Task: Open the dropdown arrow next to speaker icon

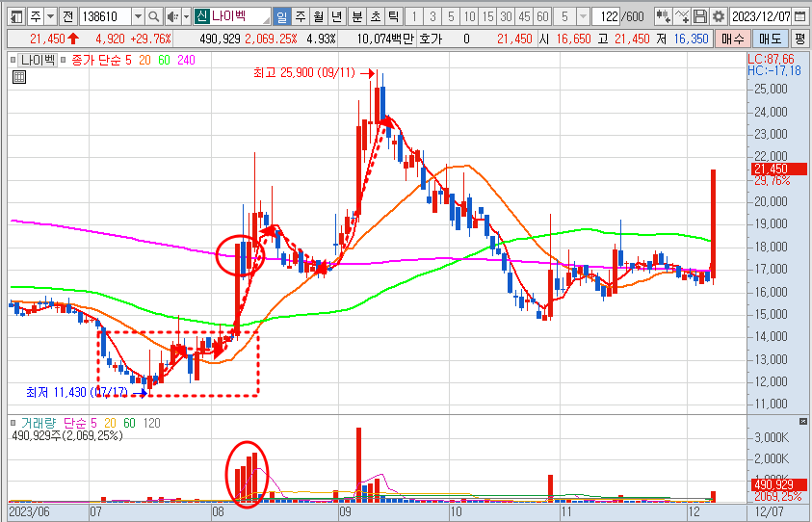Action: tap(186, 17)
